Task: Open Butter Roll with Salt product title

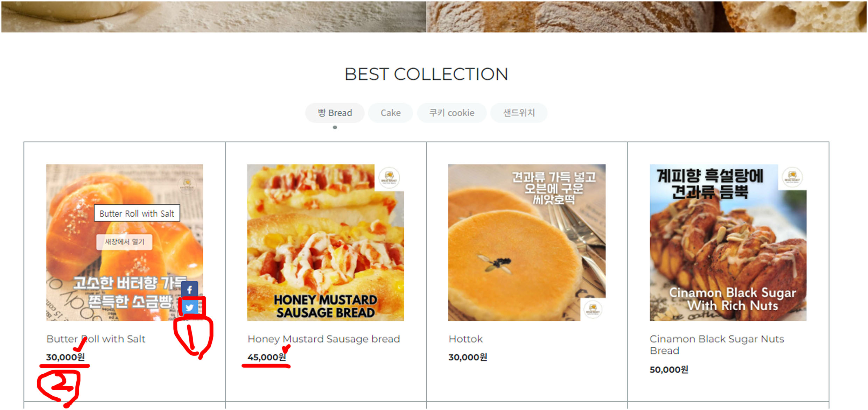Action: point(96,339)
